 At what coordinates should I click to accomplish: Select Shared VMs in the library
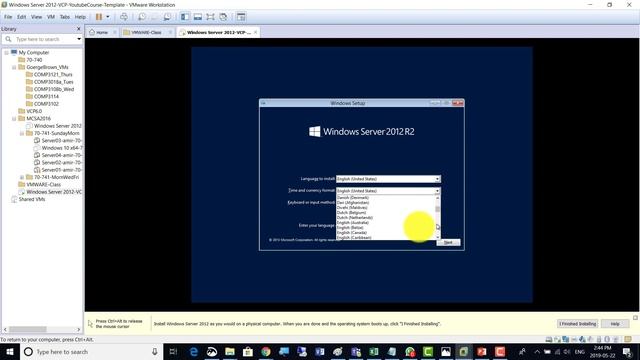(28, 200)
